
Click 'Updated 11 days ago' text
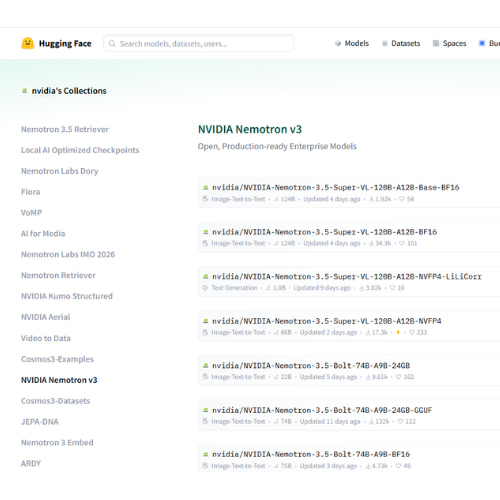pos(330,421)
